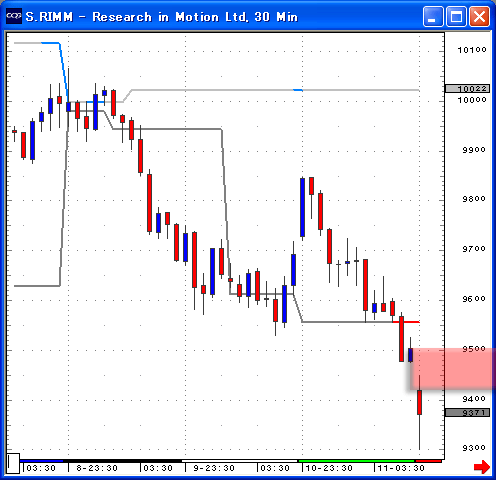496x480 pixels.
Task: Click the 9371 current price label
Action: pyautogui.click(x=468, y=413)
